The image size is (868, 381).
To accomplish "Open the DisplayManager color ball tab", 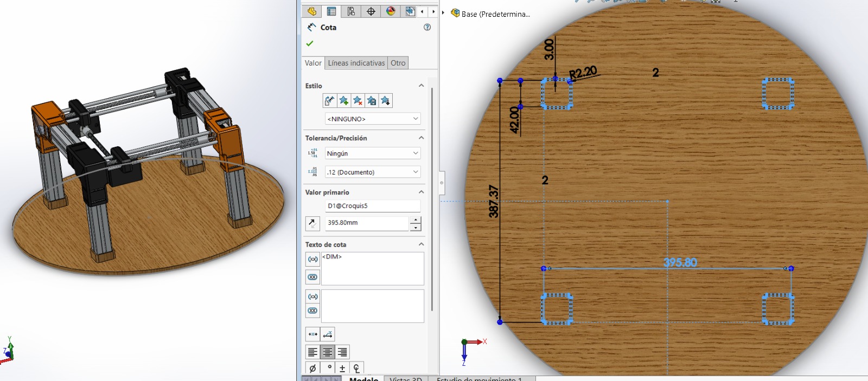I will [x=391, y=11].
